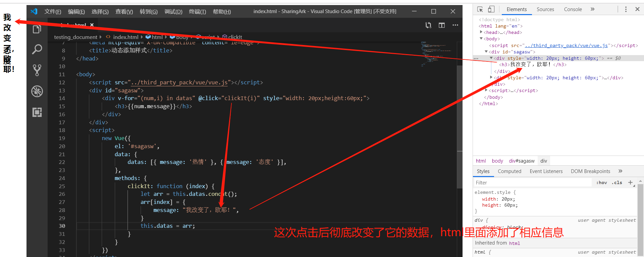
Task: Expand the collapsed script node in DOM tree
Action: coord(486,90)
